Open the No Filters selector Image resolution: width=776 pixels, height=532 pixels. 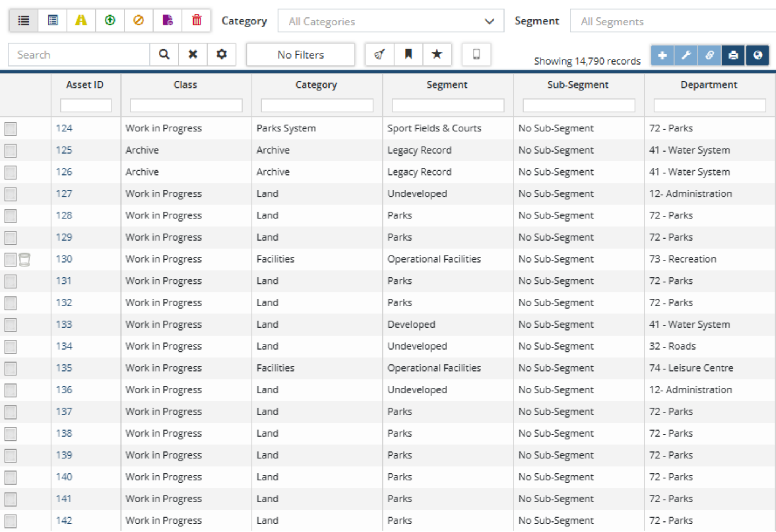[x=301, y=54]
